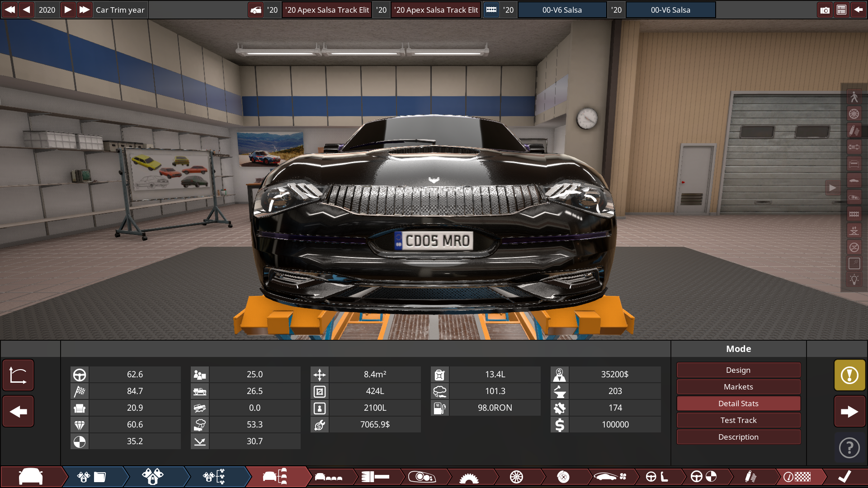
Task: Open the Brakes tab icon
Action: click(563, 477)
